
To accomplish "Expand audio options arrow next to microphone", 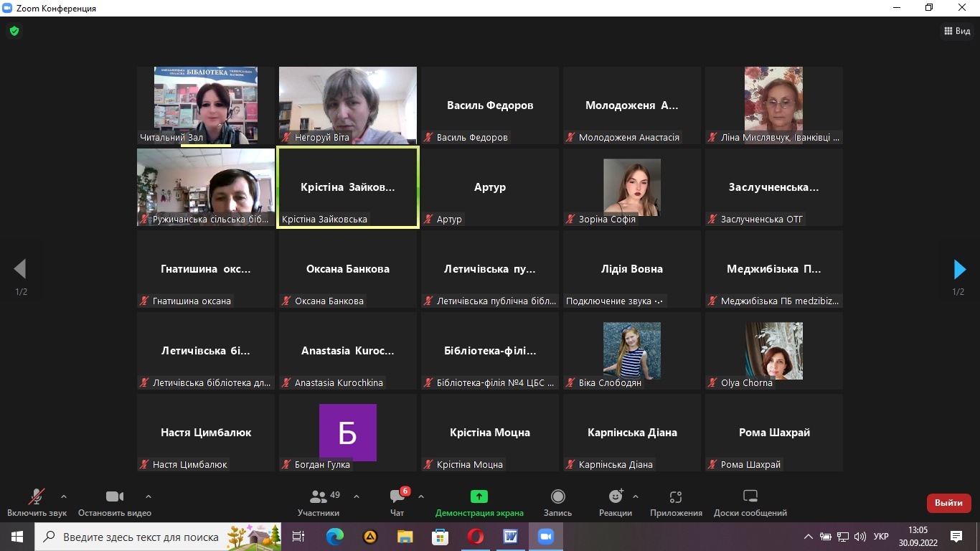I will [64, 496].
